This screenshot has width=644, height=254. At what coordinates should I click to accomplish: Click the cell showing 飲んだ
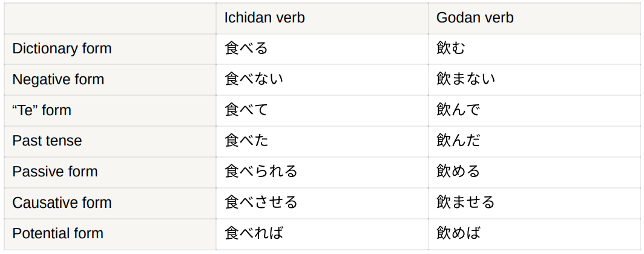[x=534, y=141]
